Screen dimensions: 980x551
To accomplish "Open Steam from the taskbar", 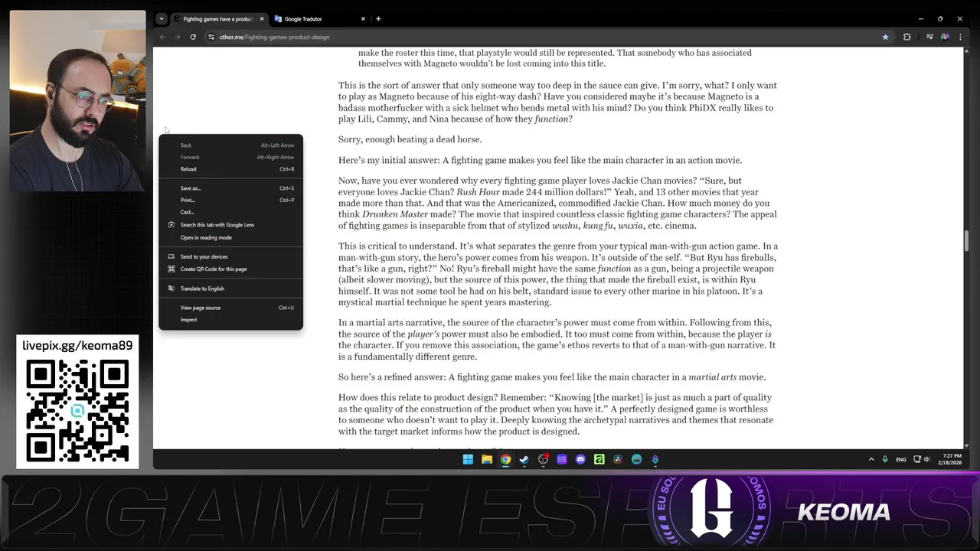I will coord(524,459).
